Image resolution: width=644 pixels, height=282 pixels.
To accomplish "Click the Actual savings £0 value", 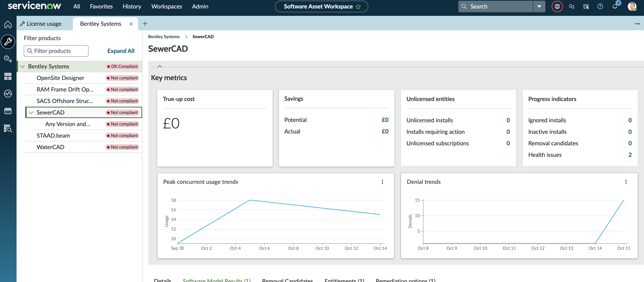I will pos(385,132).
